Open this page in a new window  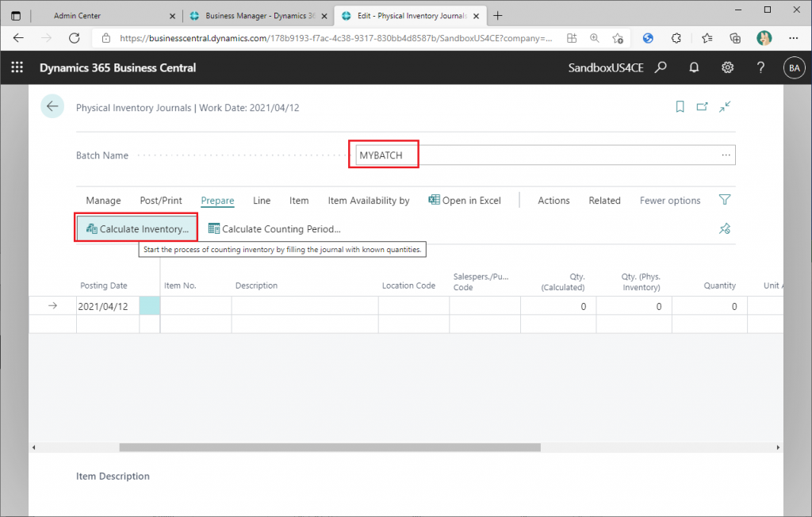click(x=703, y=107)
